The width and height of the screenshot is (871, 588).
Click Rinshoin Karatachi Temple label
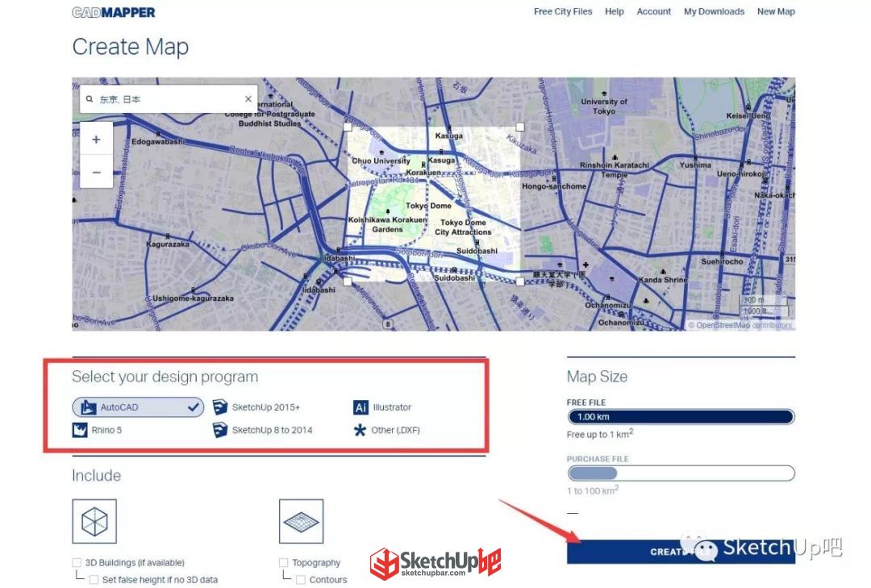pyautogui.click(x=615, y=169)
